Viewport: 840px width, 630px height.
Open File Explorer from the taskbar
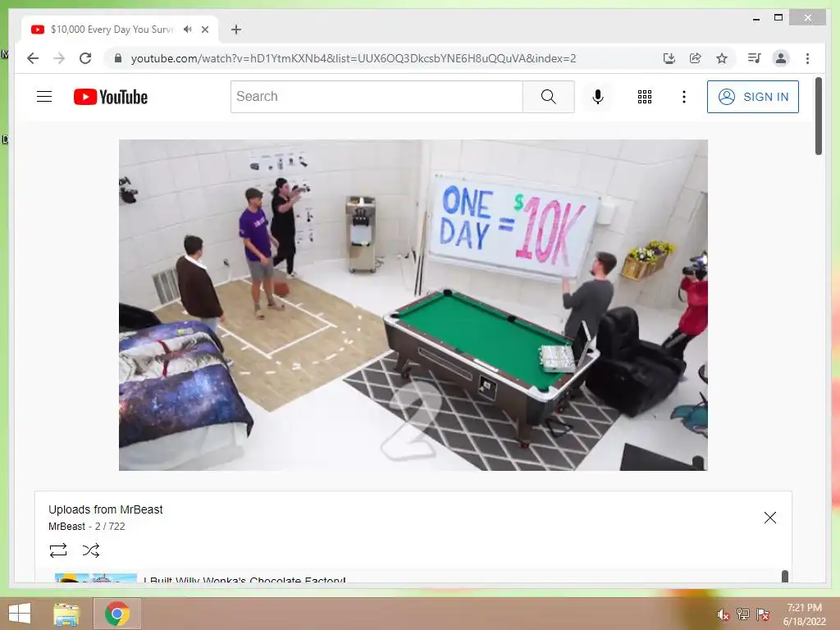coord(66,614)
